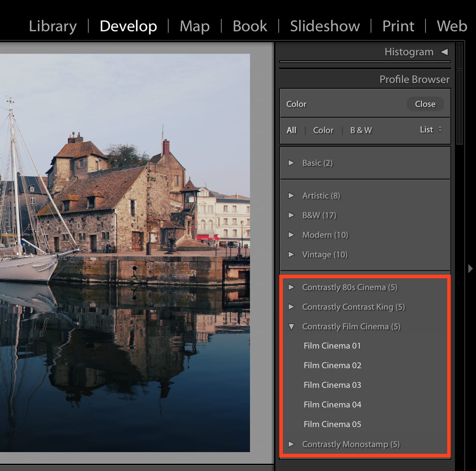Expand Contrastly Monostamp group

[291, 444]
